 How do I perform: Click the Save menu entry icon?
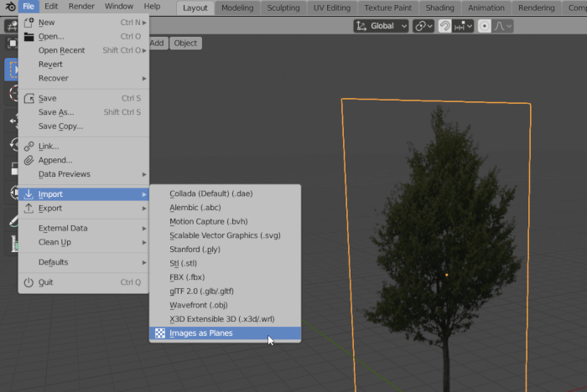pyautogui.click(x=29, y=98)
